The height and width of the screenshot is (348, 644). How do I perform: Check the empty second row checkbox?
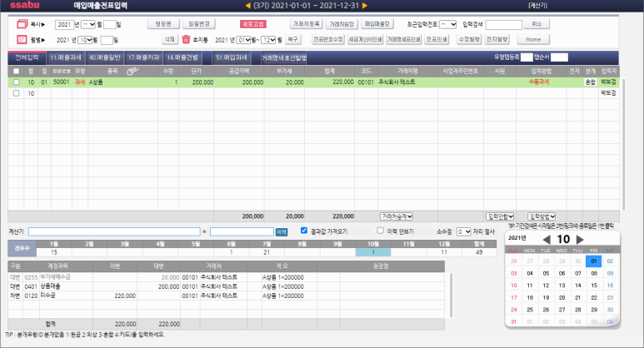point(16,93)
